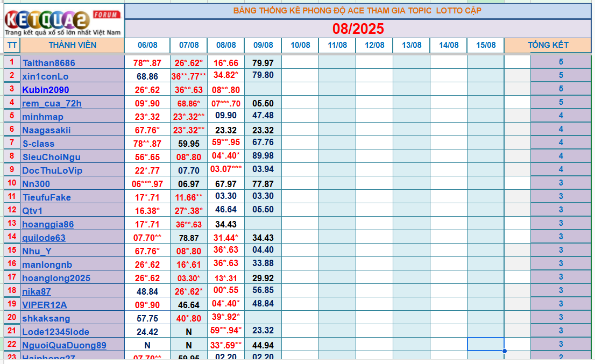
Task: Select the 11/08 date header
Action: 337,45
